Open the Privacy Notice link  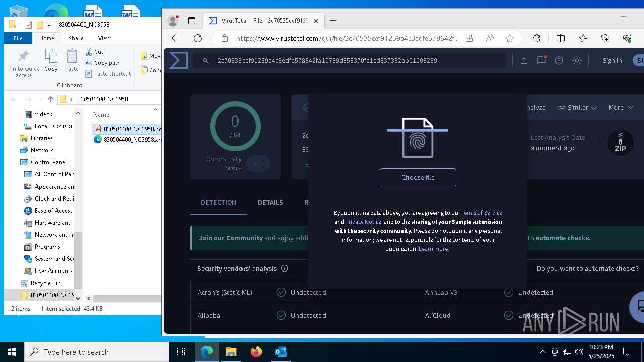(x=363, y=222)
